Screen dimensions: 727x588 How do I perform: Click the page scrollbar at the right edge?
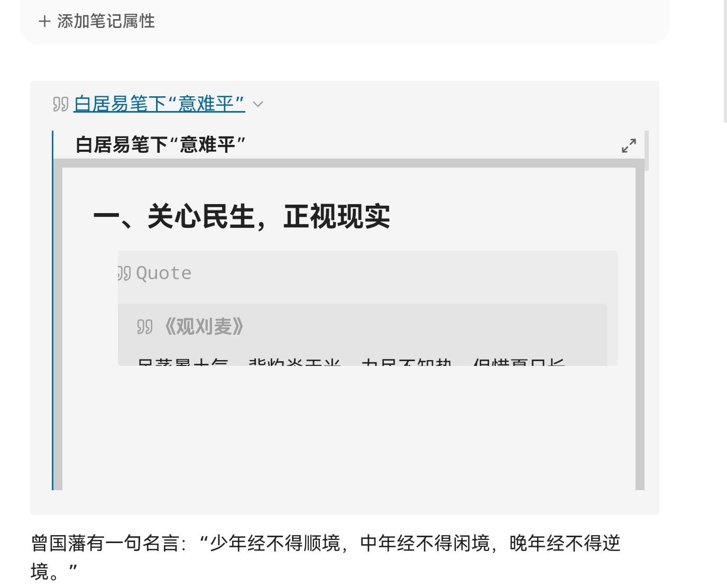(x=725, y=61)
